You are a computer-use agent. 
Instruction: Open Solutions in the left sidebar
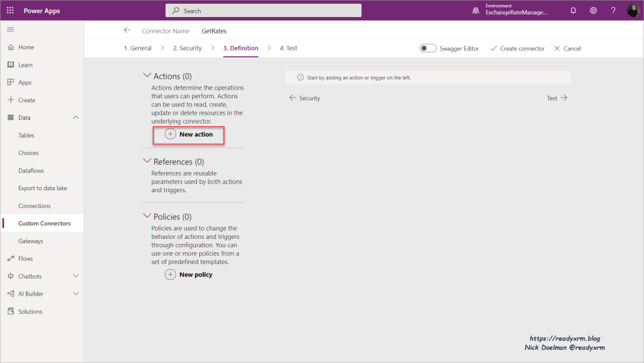[30, 311]
